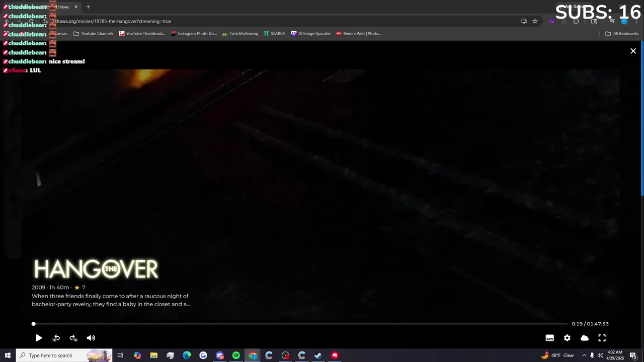
Task: Open the notification center
Action: 633,355
